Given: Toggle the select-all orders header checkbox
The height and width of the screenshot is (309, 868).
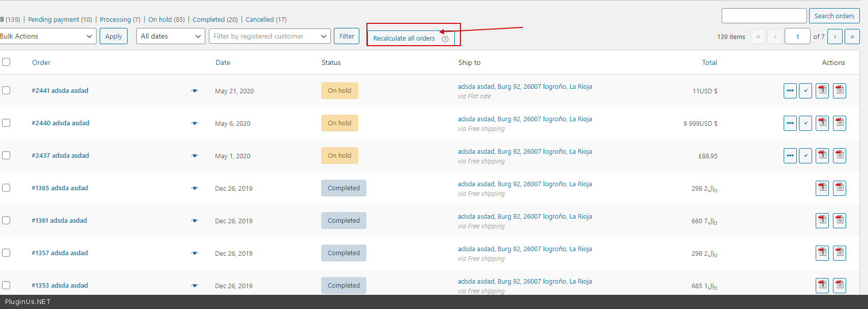Looking at the screenshot, I should (6, 62).
